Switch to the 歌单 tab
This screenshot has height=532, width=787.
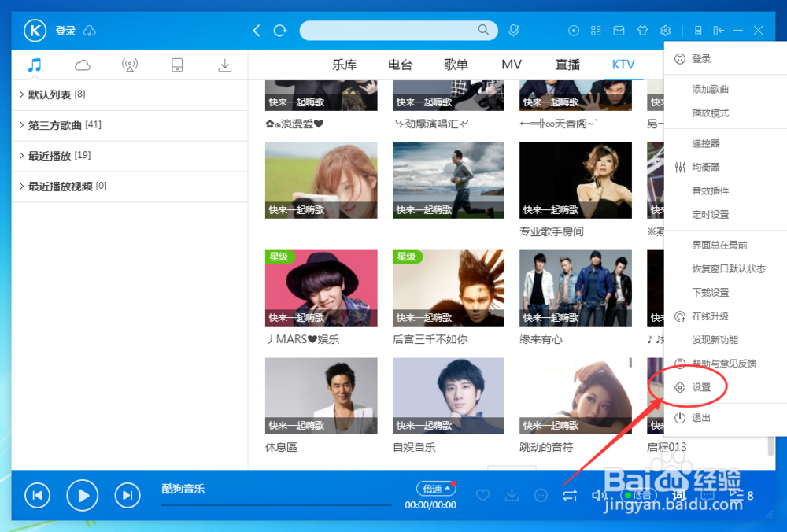[x=456, y=65]
